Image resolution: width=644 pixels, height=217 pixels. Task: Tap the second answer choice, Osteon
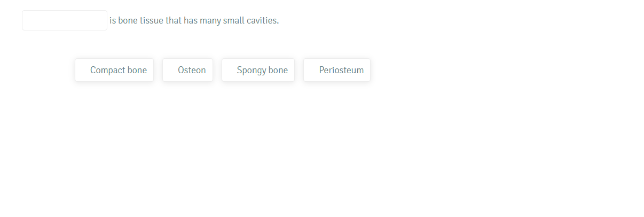coord(187,70)
